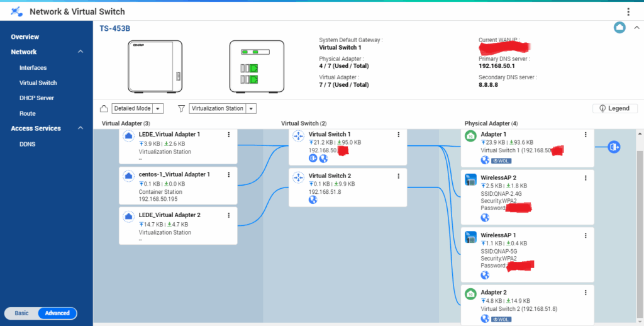Click the globe icon under Virtual Switch 1

(x=323, y=159)
